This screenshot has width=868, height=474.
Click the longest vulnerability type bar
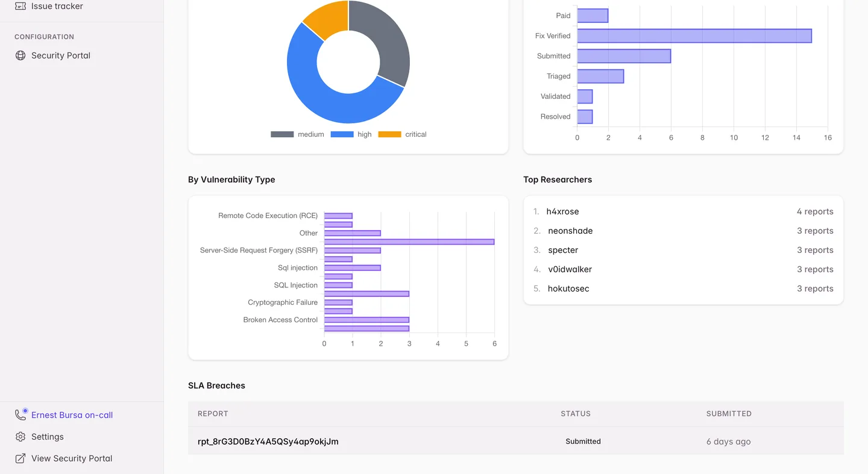[409, 242]
